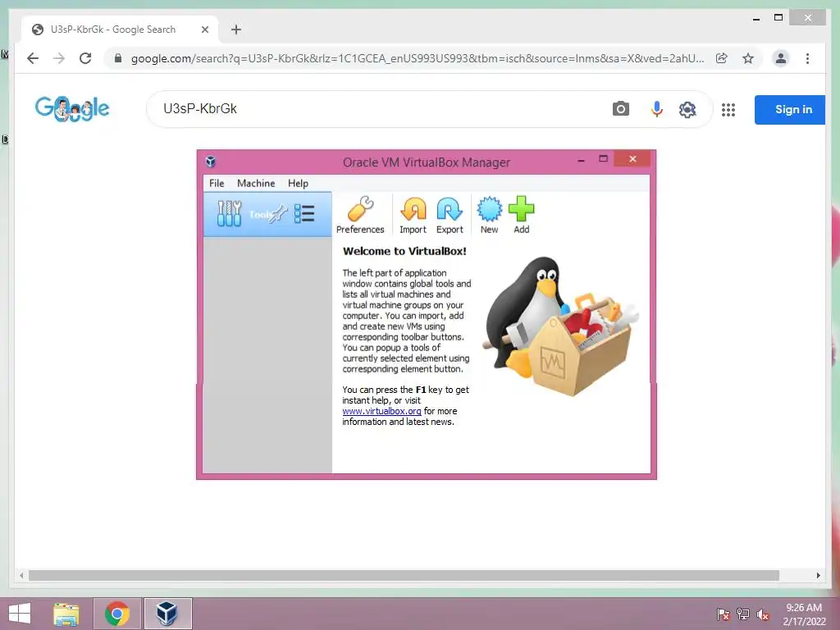840x630 pixels.
Task: Go back in Chrome
Action: tap(33, 58)
